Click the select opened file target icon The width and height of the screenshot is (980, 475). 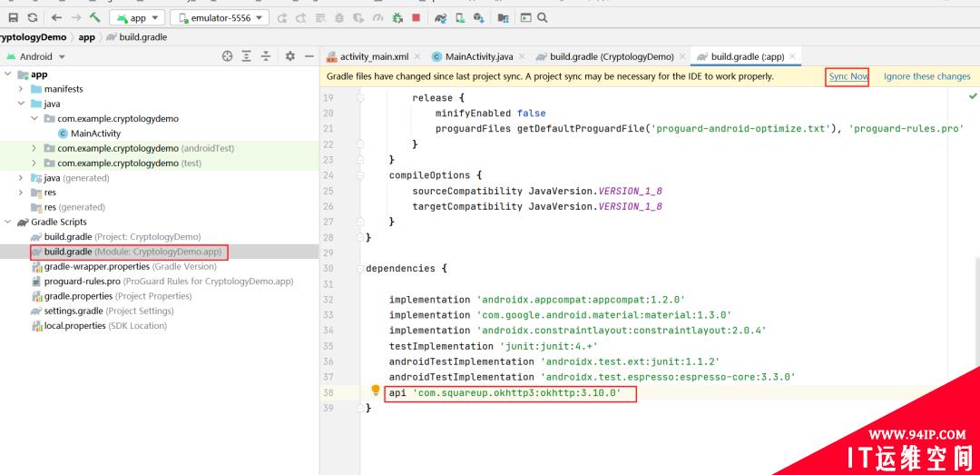[228, 56]
